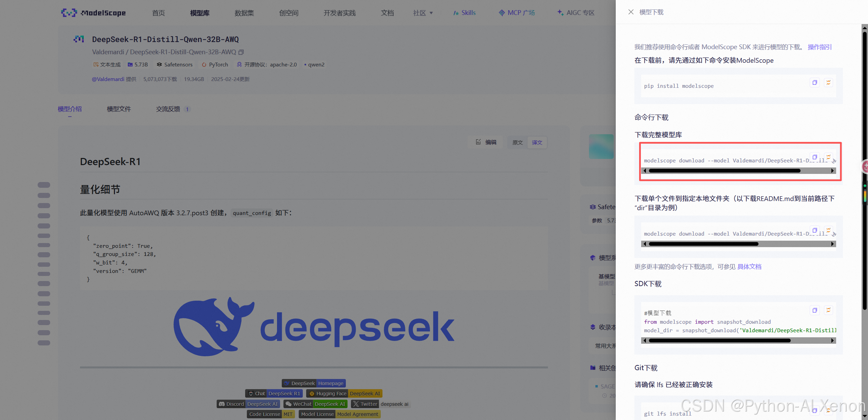The image size is (868, 420).
Task: Click the Discord DeepSeek AI badge
Action: (248, 404)
